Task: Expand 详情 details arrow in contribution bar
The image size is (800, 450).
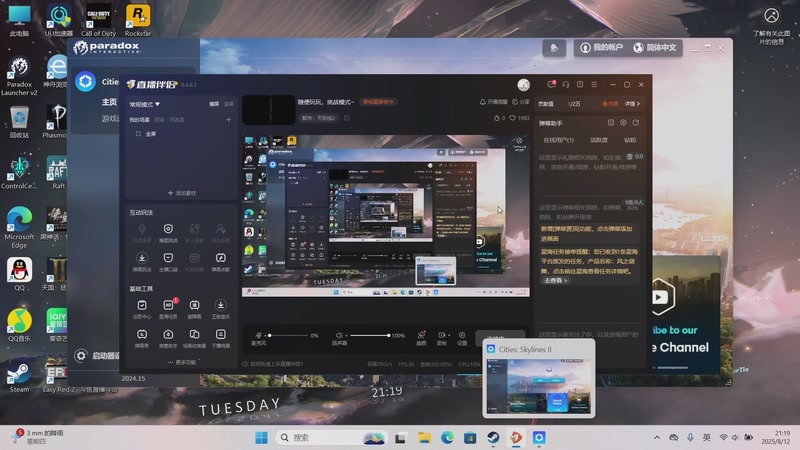Action: (x=632, y=104)
